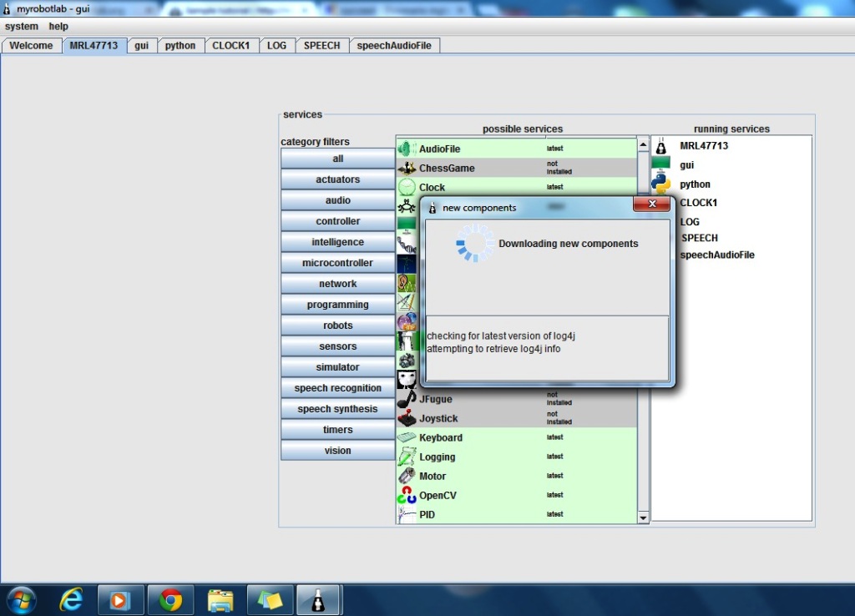The height and width of the screenshot is (616, 855).
Task: Select LOG in running services
Action: [x=690, y=222]
